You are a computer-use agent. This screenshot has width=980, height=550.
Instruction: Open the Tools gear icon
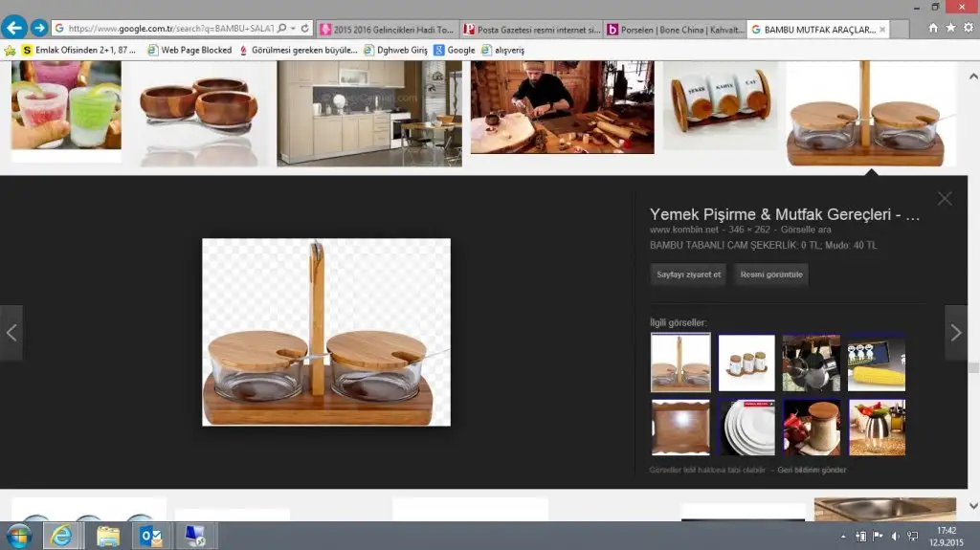(x=969, y=29)
